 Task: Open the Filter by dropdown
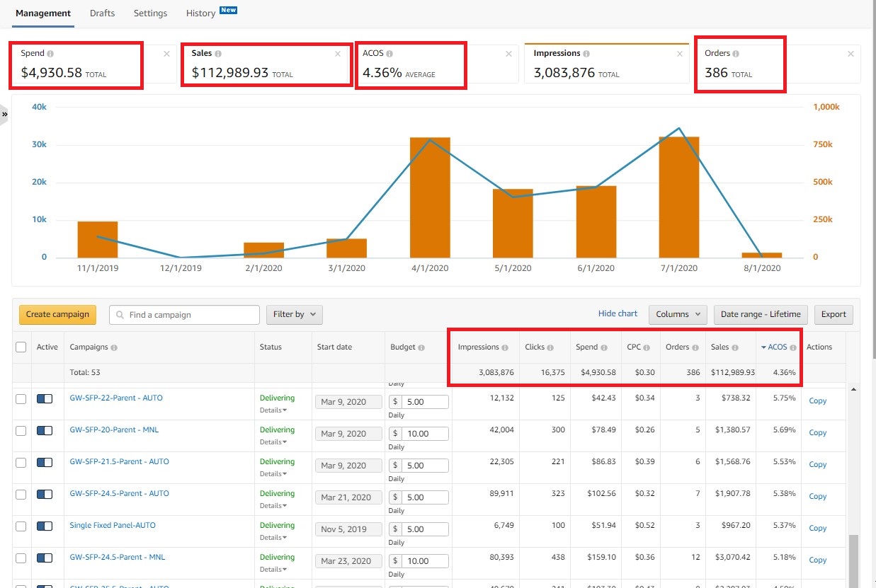tap(294, 314)
